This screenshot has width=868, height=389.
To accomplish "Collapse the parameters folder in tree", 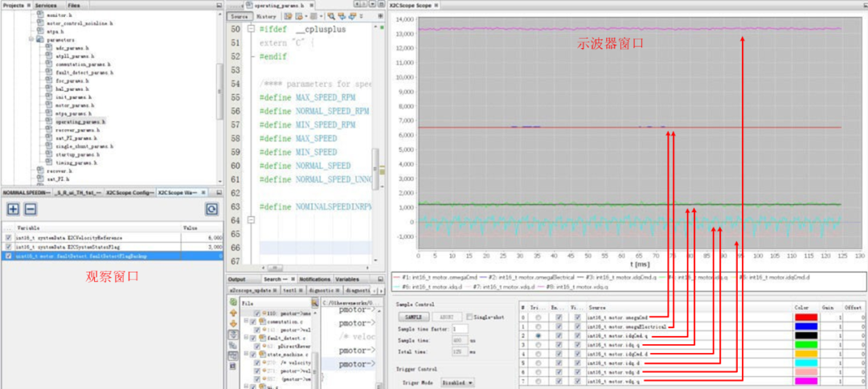I will point(31,39).
